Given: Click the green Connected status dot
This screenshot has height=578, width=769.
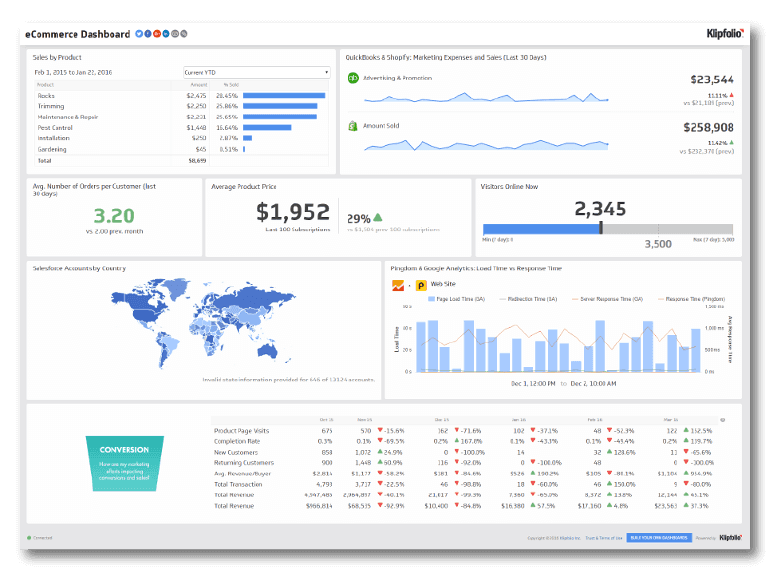Looking at the screenshot, I should coord(29,538).
